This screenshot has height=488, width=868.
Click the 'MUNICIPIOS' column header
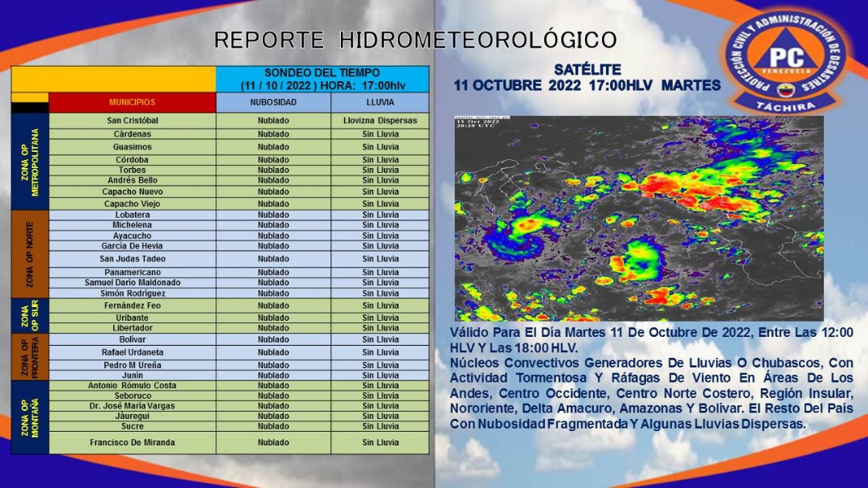coord(133,102)
